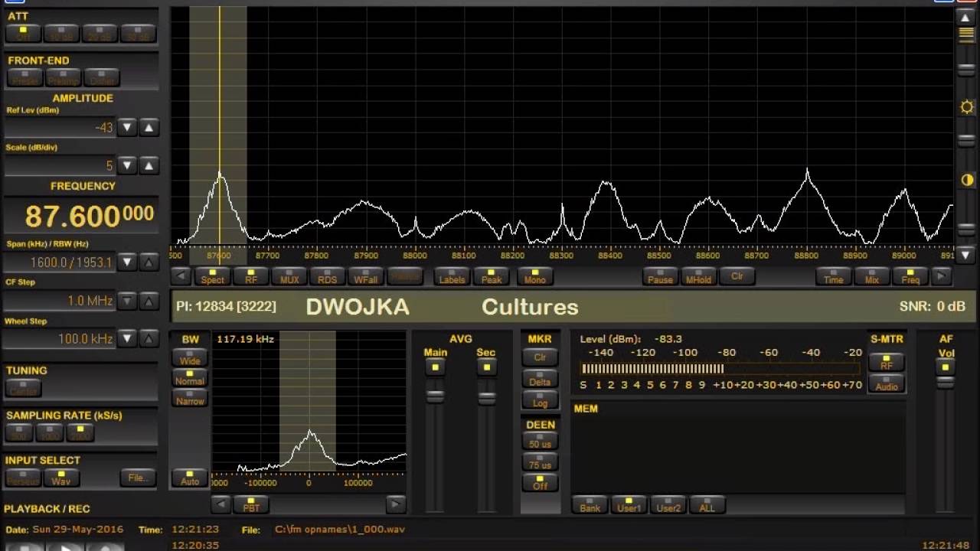
Task: Switch to the Spect display mode
Action: tap(213, 276)
